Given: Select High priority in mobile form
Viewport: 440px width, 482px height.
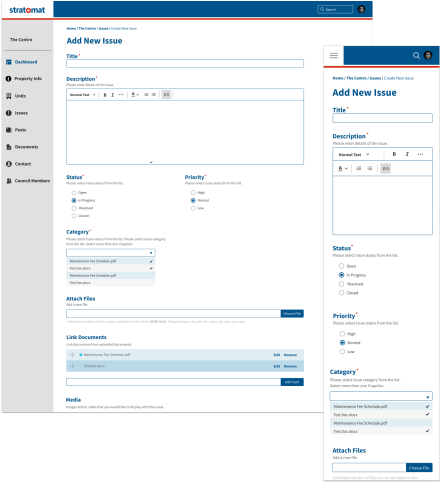Looking at the screenshot, I should pos(342,334).
